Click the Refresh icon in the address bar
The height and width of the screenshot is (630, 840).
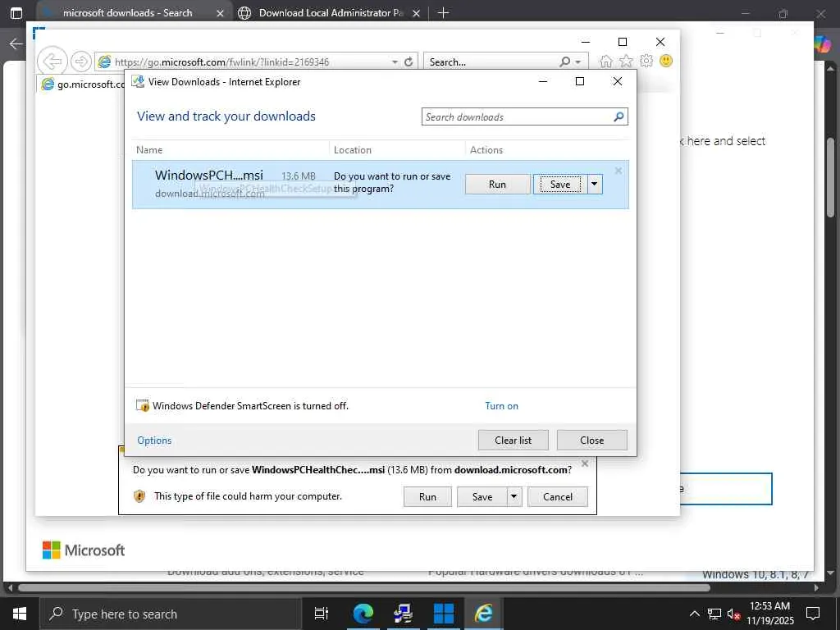[409, 62]
